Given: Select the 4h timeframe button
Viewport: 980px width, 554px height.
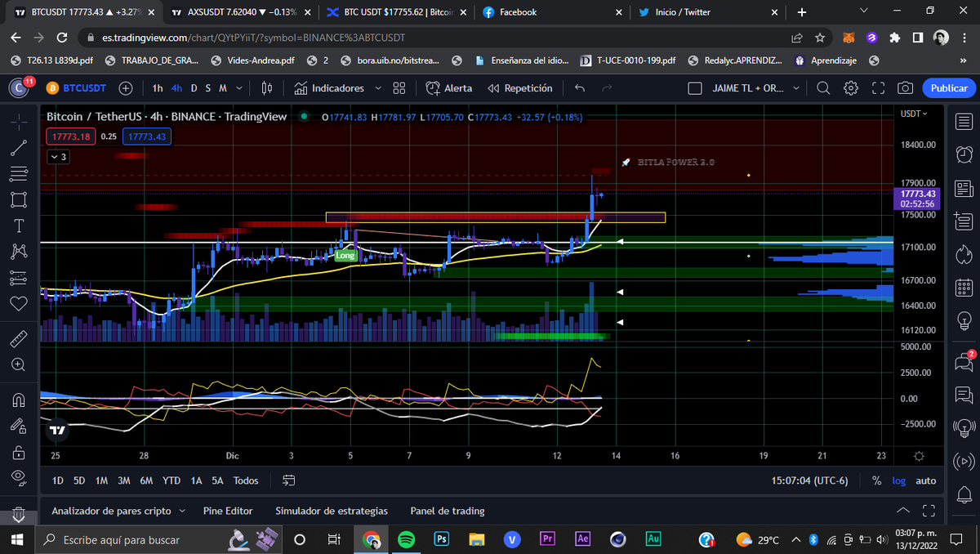Looking at the screenshot, I should [177, 88].
